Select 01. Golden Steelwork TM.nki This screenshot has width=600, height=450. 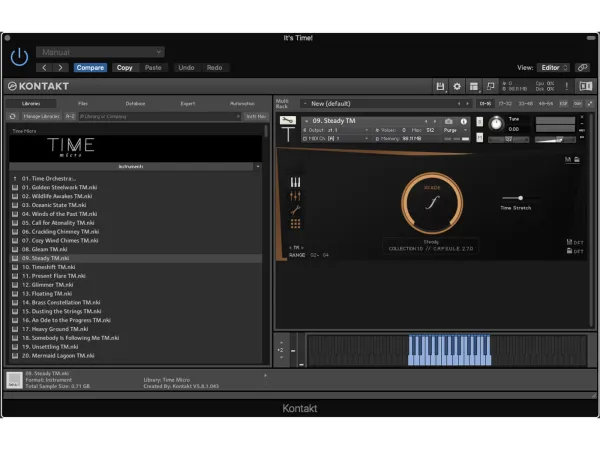[x=136, y=188]
